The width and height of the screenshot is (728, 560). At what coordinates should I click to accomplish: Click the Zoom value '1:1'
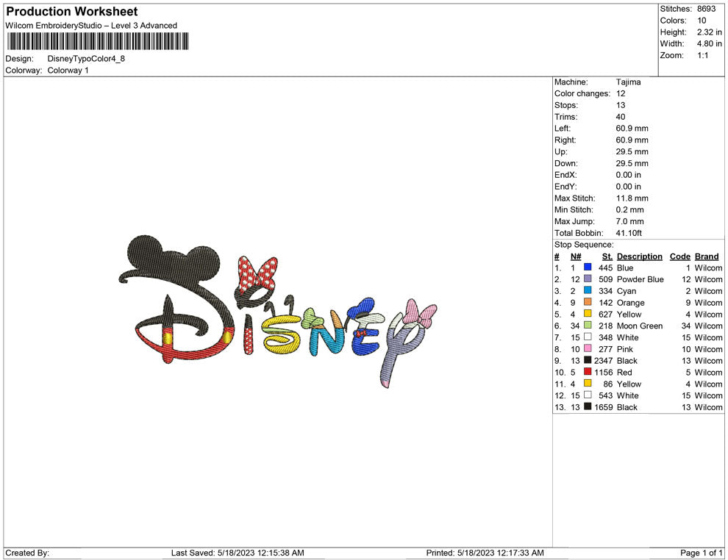coord(702,55)
